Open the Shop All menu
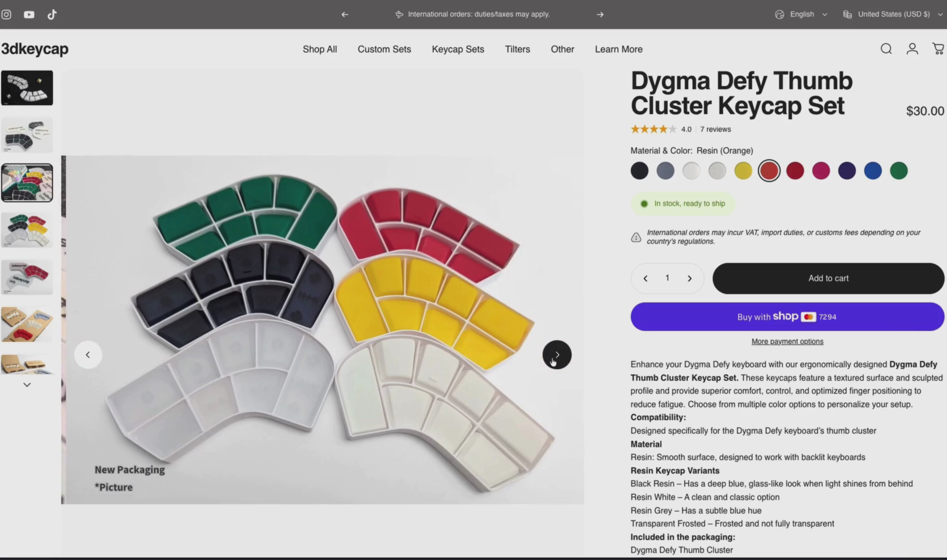The width and height of the screenshot is (947, 560). coord(319,49)
